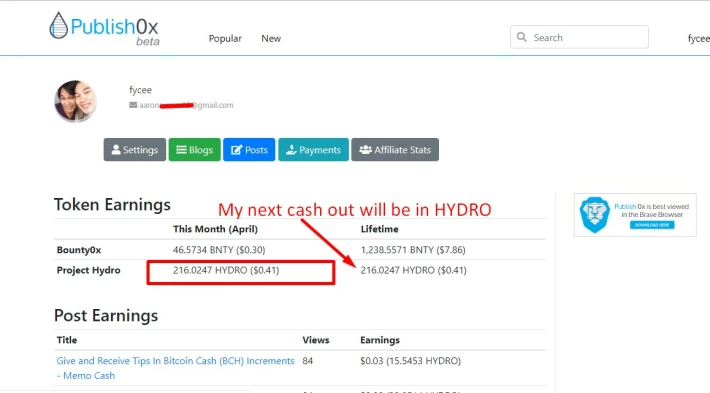710x393 pixels.
Task: Click the Earnings column header
Action: pyautogui.click(x=380, y=340)
